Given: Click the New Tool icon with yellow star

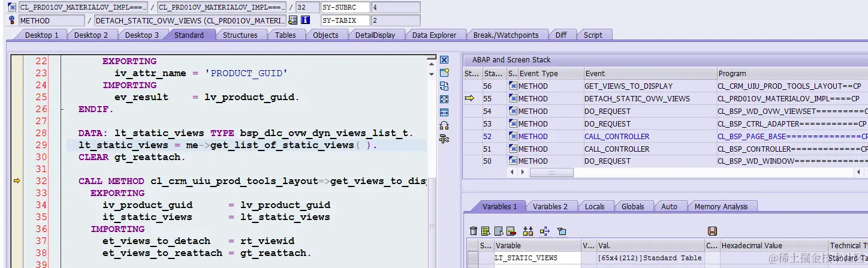Looking at the screenshot, I should point(444,73).
